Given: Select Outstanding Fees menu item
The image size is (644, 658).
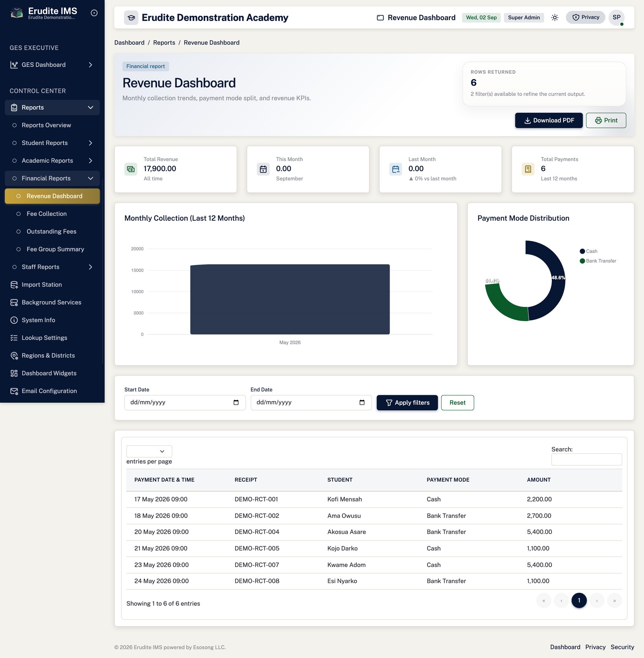Looking at the screenshot, I should 52,232.
